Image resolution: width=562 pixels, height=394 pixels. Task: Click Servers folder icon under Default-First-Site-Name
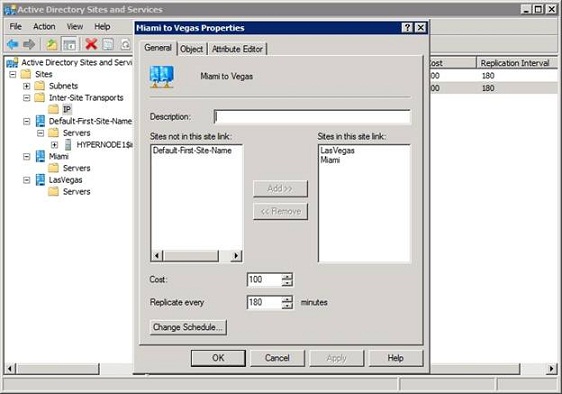click(53, 133)
